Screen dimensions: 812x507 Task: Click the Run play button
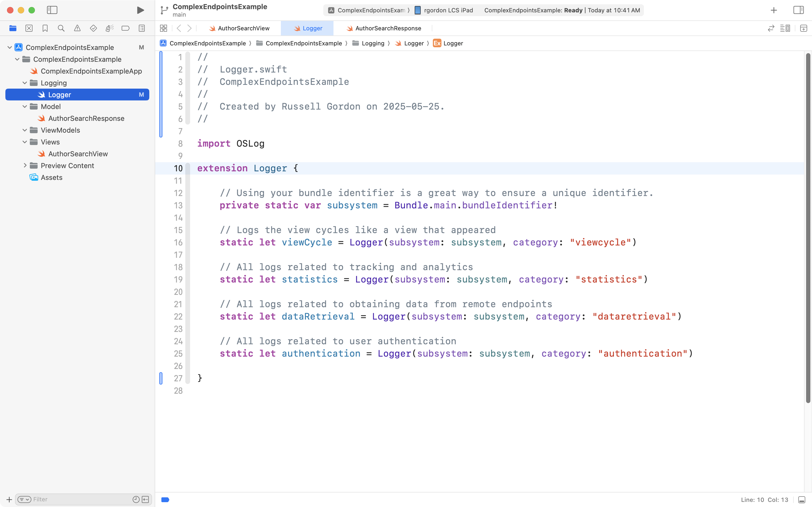point(140,10)
